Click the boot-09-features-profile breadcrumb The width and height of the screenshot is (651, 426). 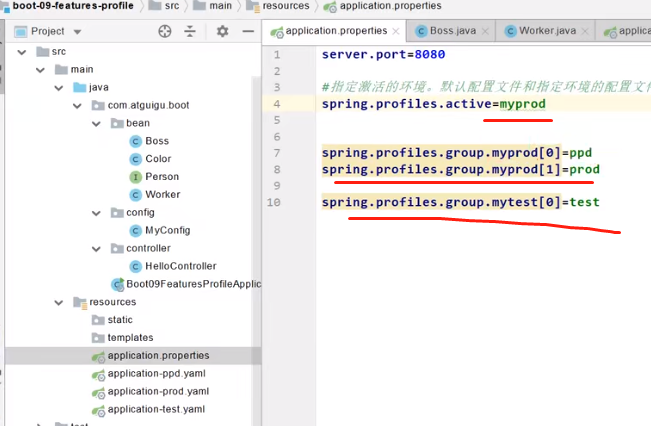point(73,6)
